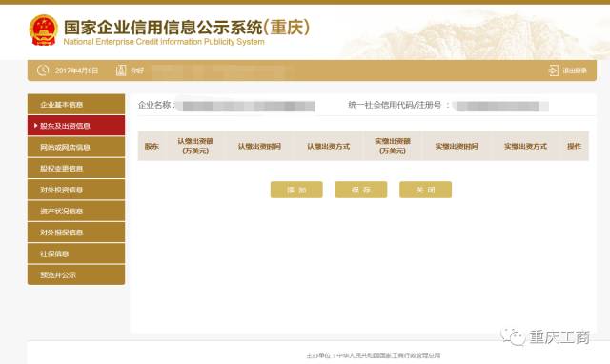Click the 保存 (save) button
610x364 pixels.
(x=361, y=190)
